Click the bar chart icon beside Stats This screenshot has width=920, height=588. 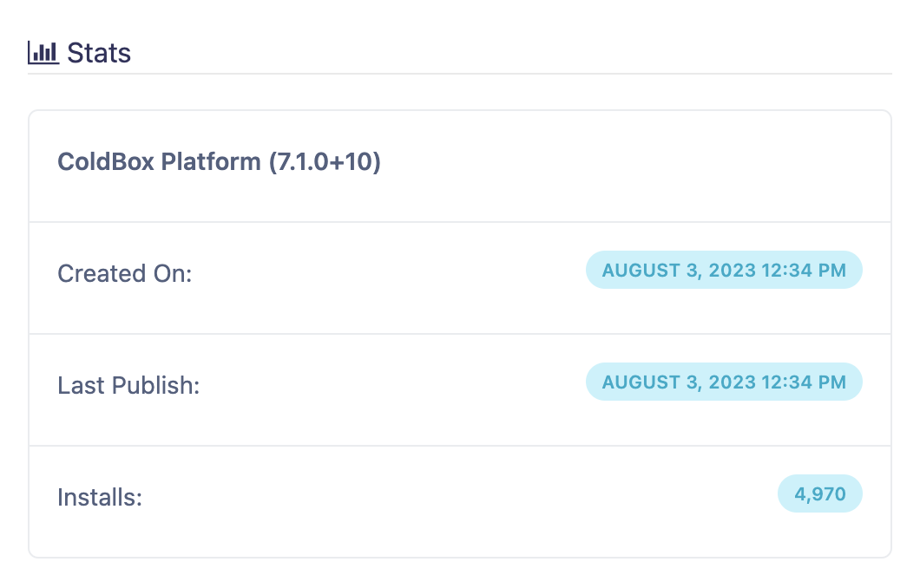[x=43, y=53]
